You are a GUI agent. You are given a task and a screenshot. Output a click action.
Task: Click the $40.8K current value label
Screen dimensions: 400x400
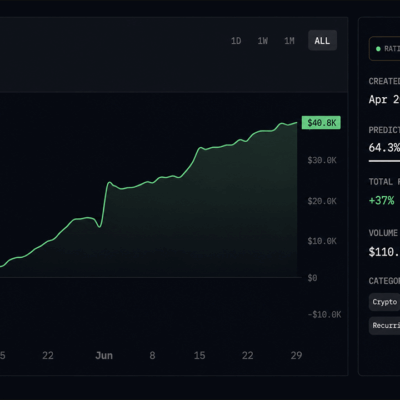pyautogui.click(x=321, y=123)
